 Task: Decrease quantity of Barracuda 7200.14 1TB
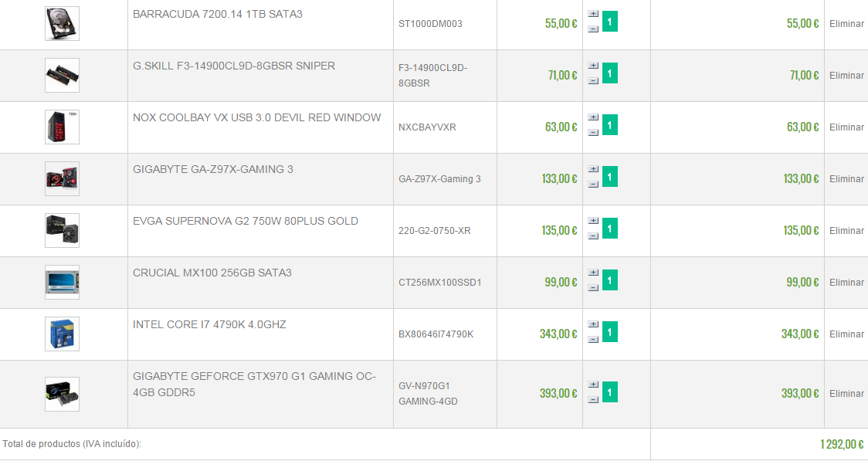[x=593, y=29]
